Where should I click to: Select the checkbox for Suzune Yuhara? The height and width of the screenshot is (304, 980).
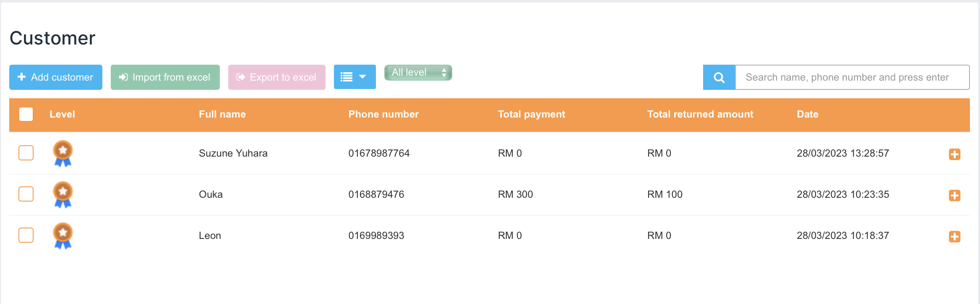pos(26,153)
